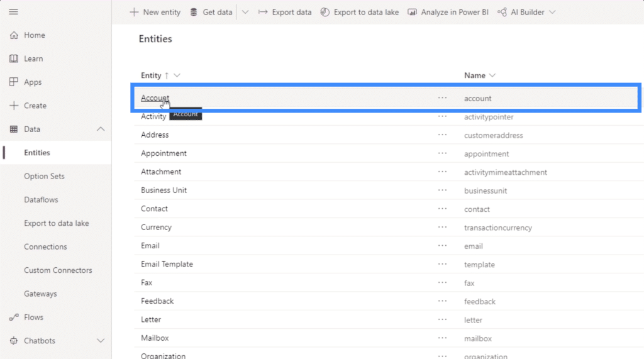Click the Learn book icon

coord(14,58)
